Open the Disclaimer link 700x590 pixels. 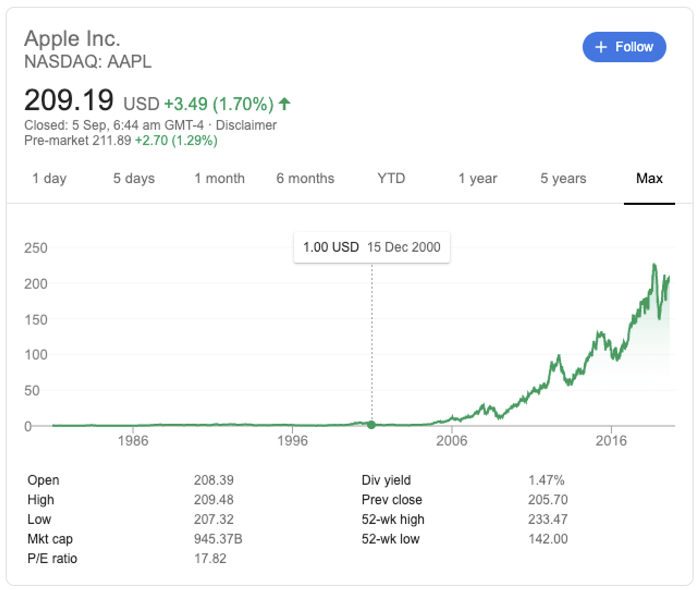pos(246,125)
